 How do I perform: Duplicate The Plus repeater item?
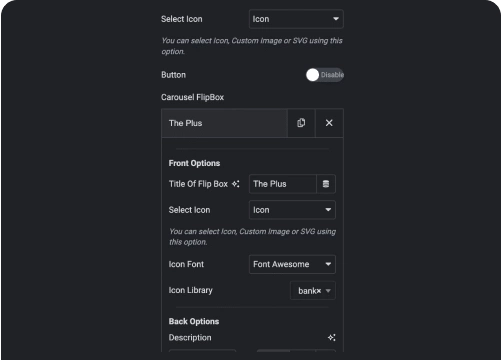pos(301,123)
